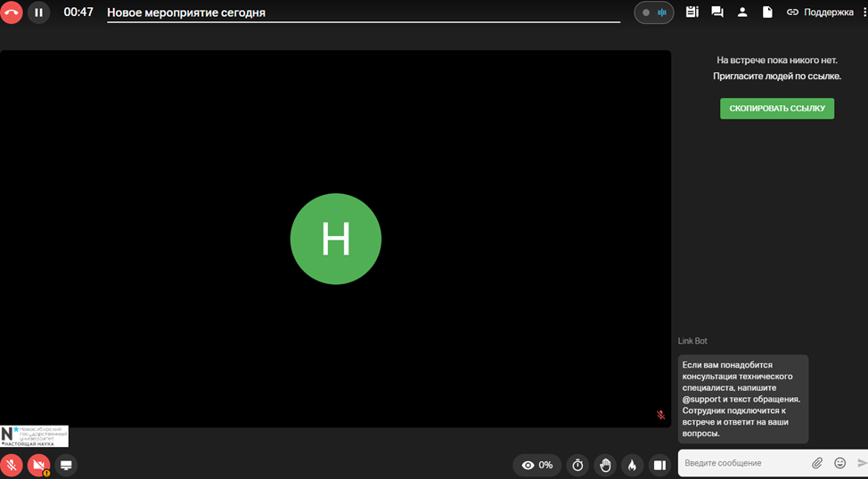The image size is (868, 479).
Task: Attach a file with the paperclip
Action: click(x=817, y=463)
